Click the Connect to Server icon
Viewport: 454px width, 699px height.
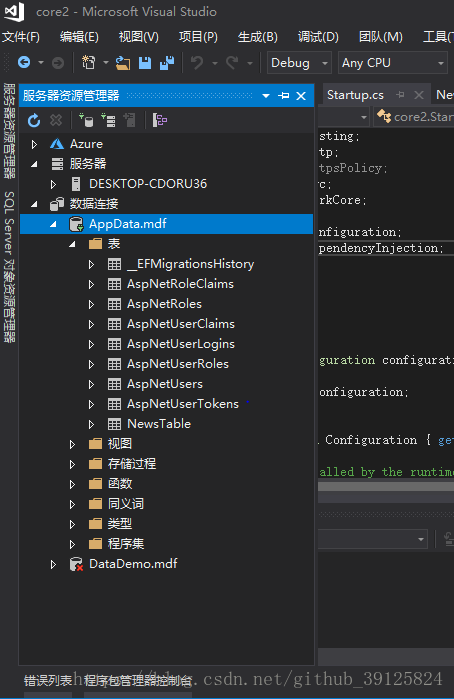pos(108,120)
